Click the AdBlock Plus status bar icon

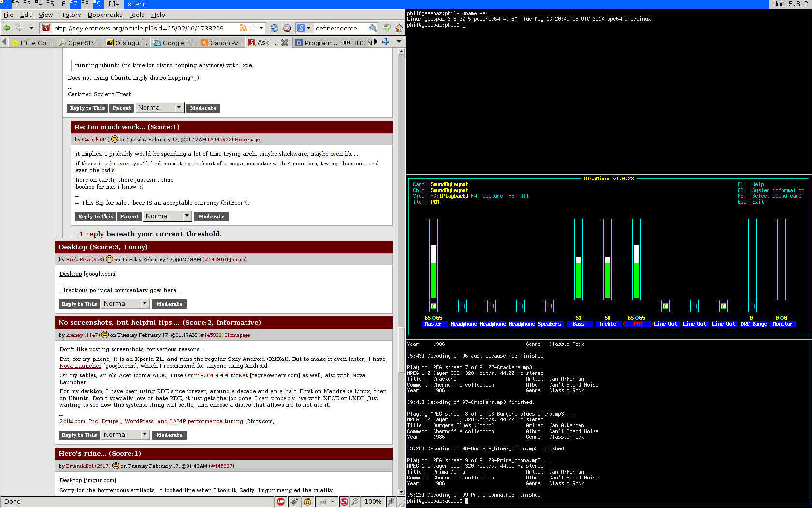281,502
